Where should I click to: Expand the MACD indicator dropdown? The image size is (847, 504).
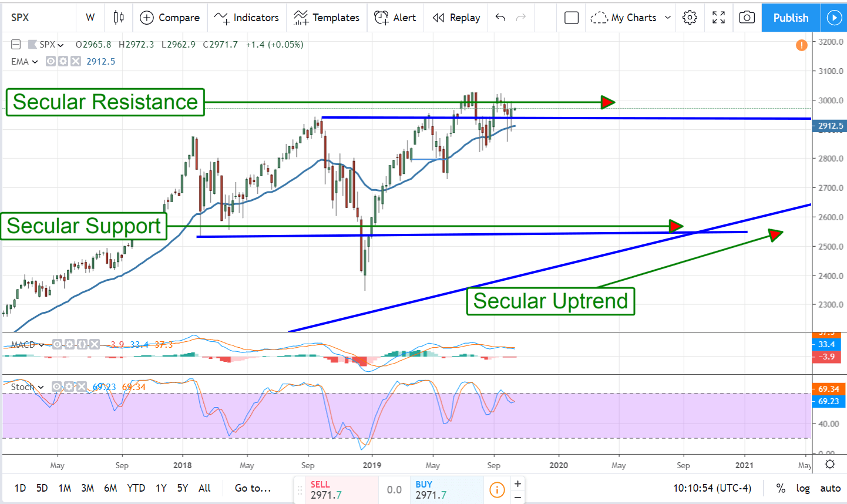point(41,345)
